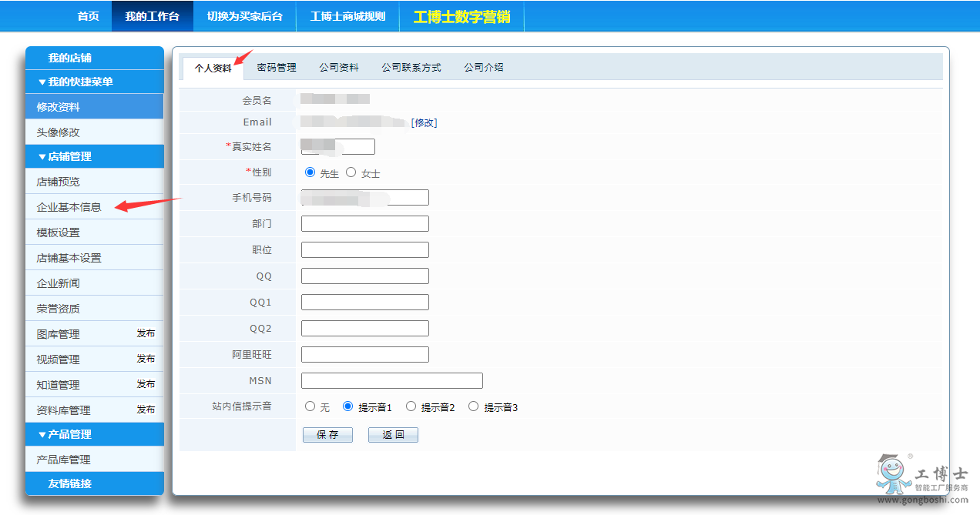Go to 切换为买家后台 in top navigation

(x=244, y=16)
